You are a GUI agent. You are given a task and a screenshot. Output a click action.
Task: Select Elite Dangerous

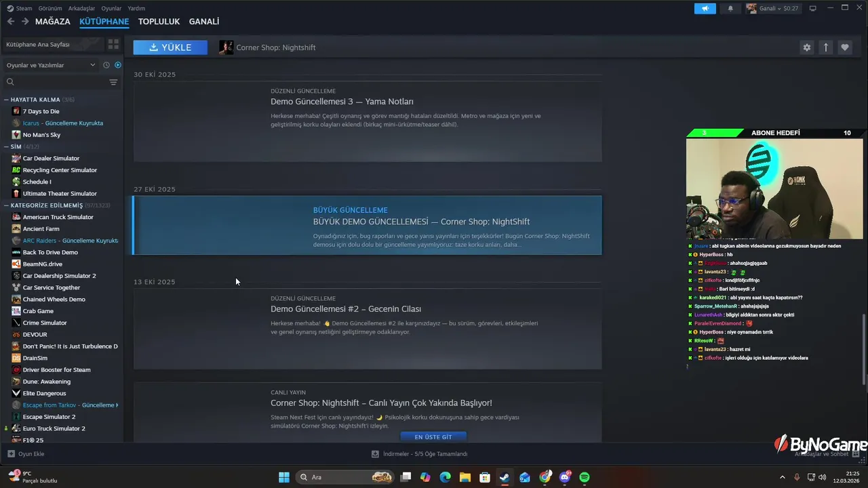[44, 393]
